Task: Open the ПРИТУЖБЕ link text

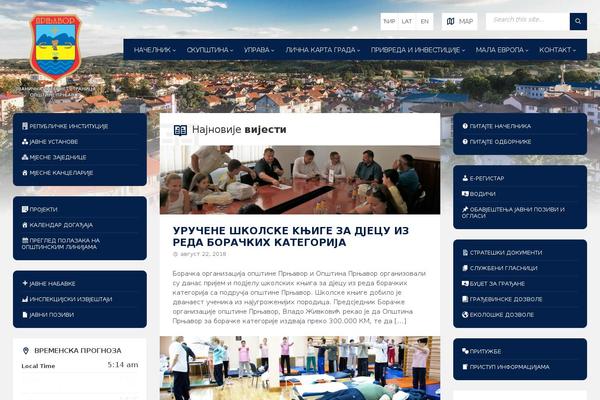Action: point(485,351)
